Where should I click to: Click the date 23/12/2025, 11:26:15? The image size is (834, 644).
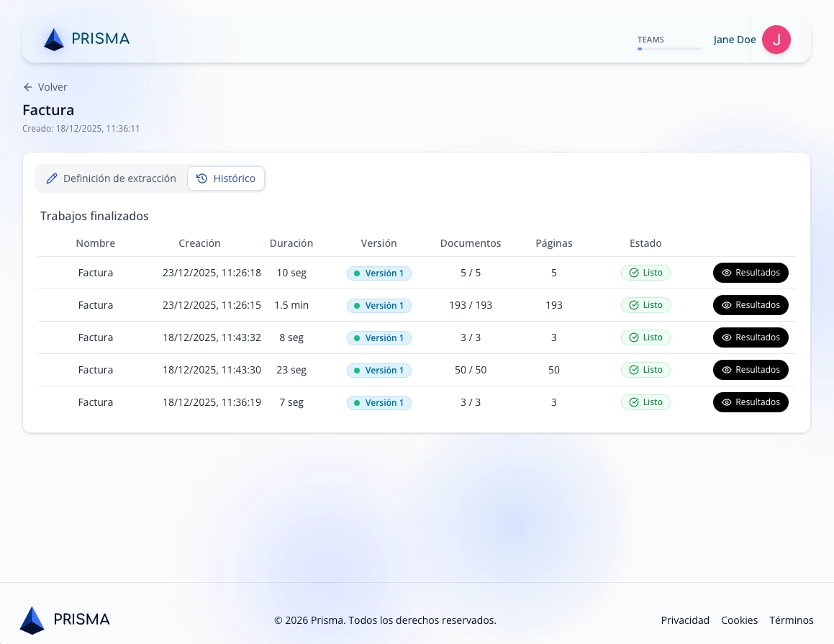click(212, 305)
